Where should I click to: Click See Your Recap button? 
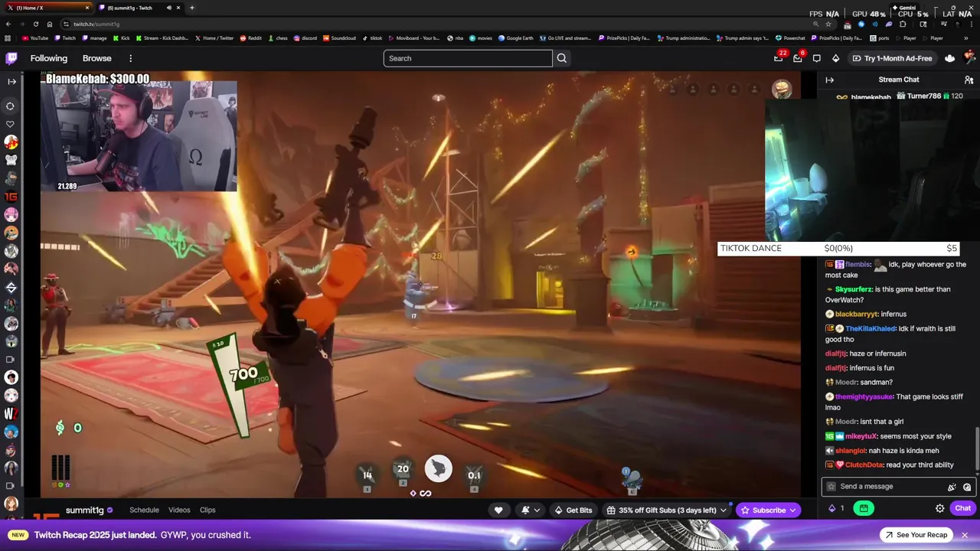coord(915,535)
